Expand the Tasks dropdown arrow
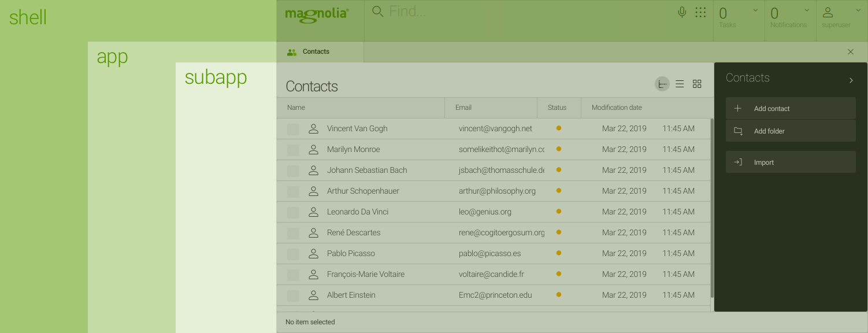The width and height of the screenshot is (868, 333). click(x=755, y=10)
